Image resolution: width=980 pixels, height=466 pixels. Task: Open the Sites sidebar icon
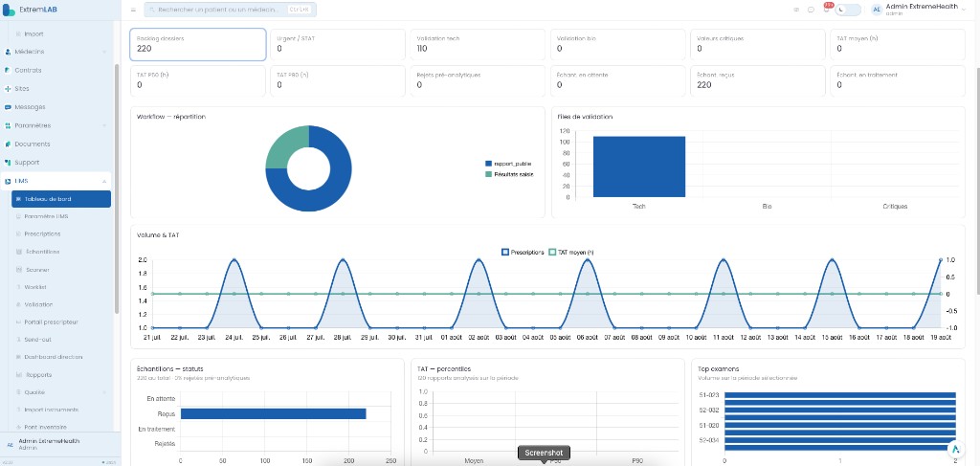pos(8,89)
